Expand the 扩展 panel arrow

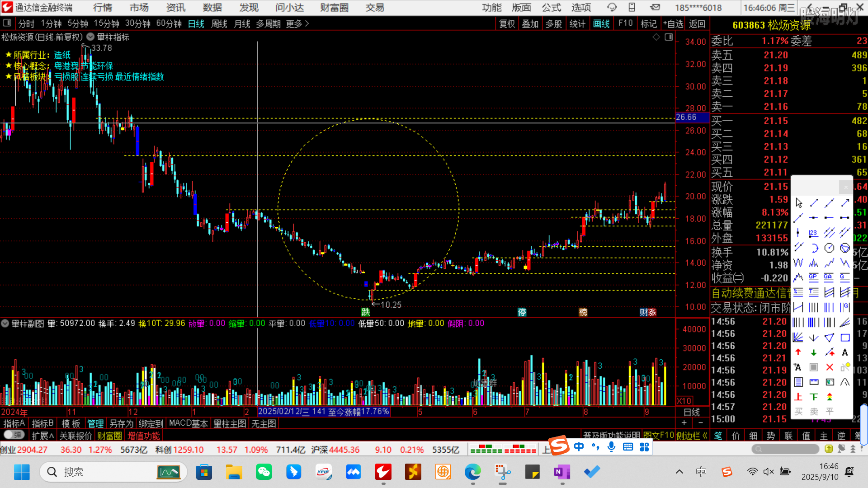43,436
